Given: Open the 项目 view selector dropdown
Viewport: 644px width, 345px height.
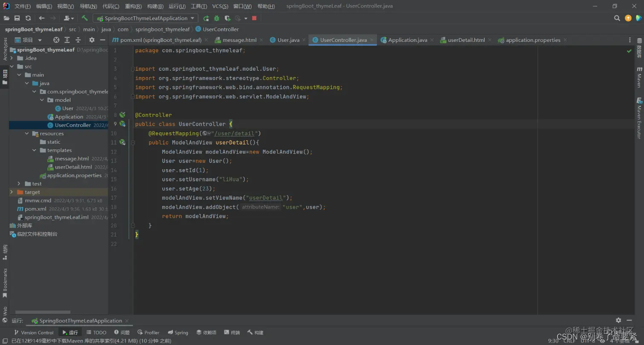Looking at the screenshot, I should click(29, 40).
